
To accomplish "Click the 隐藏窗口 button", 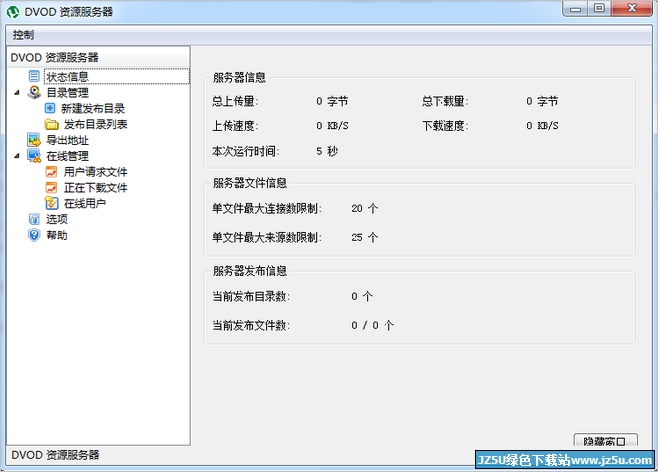I will click(x=606, y=441).
